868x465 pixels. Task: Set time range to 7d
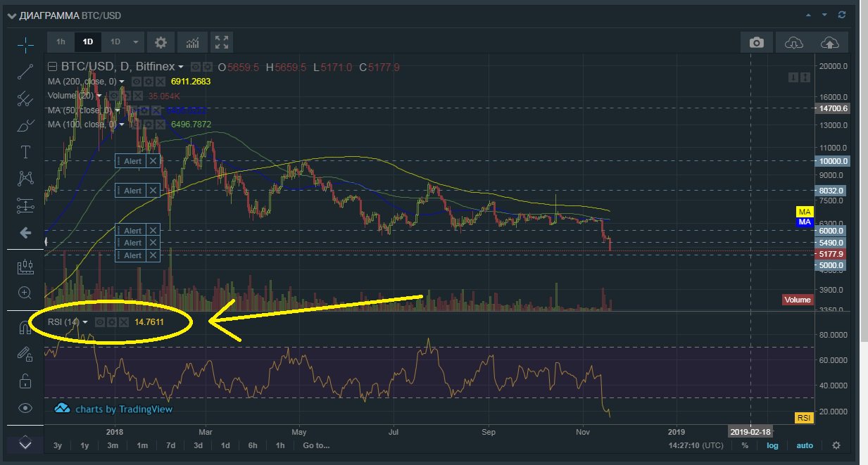click(x=170, y=445)
